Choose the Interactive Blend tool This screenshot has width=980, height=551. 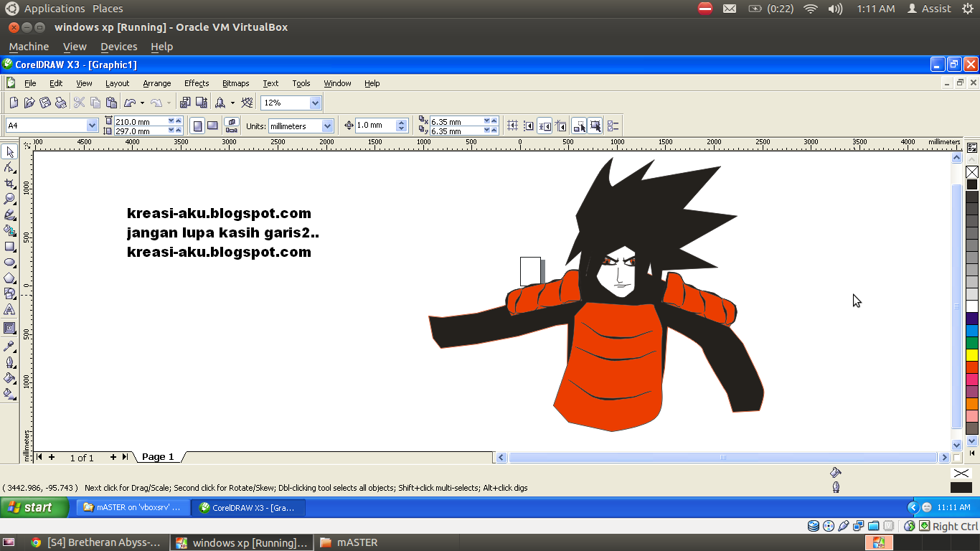tap(9, 328)
